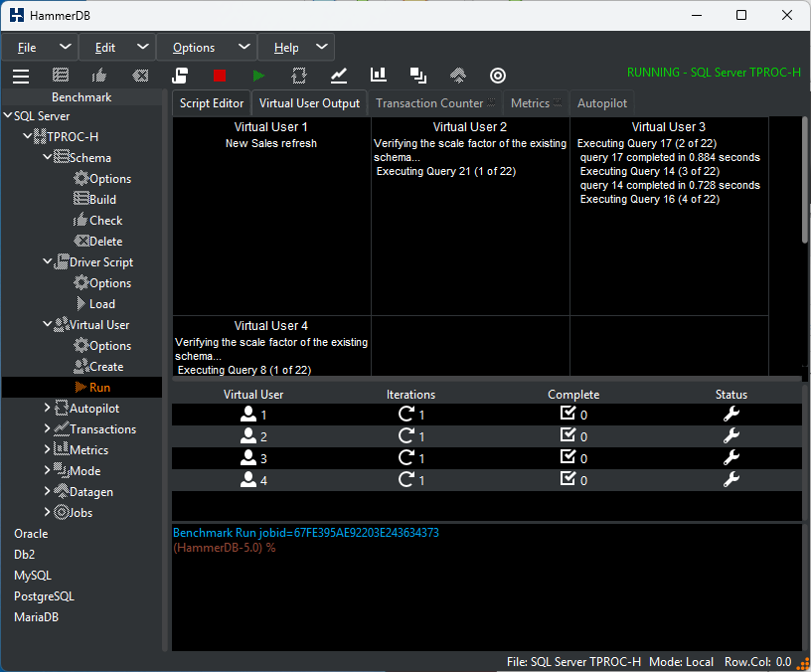Click the File menu dropdown arrow
The height and width of the screenshot is (672, 811).
coord(66,47)
